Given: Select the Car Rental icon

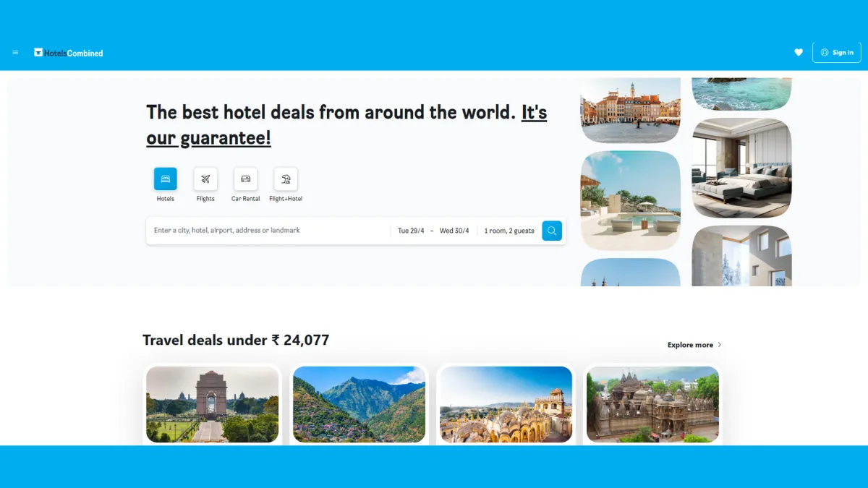Looking at the screenshot, I should click(245, 179).
